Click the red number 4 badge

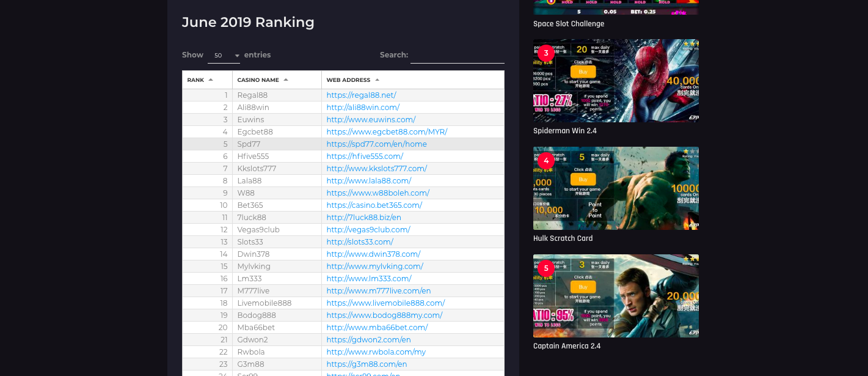(545, 160)
